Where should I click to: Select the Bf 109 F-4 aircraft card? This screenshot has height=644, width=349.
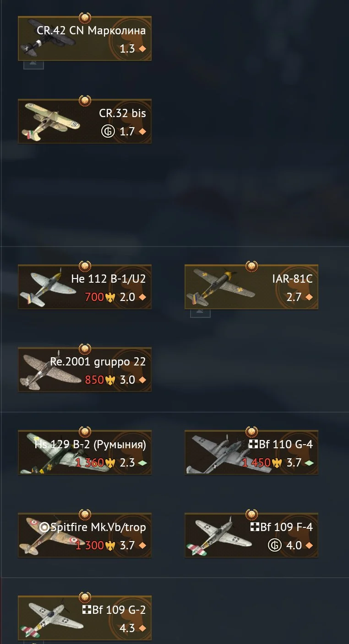251,535
